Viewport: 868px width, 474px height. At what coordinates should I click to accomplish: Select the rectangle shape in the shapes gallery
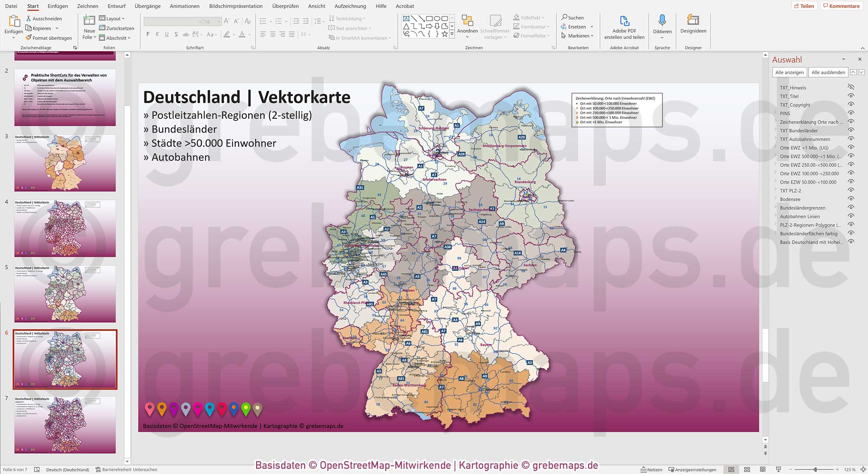coord(428,18)
